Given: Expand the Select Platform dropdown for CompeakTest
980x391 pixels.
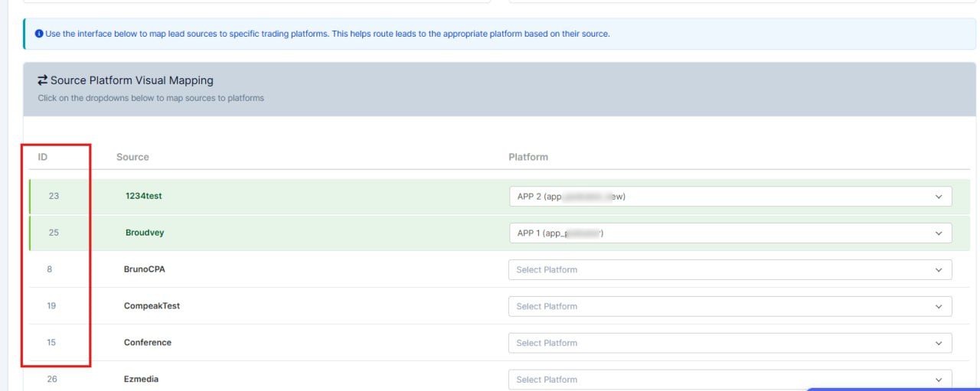Looking at the screenshot, I should 730,306.
